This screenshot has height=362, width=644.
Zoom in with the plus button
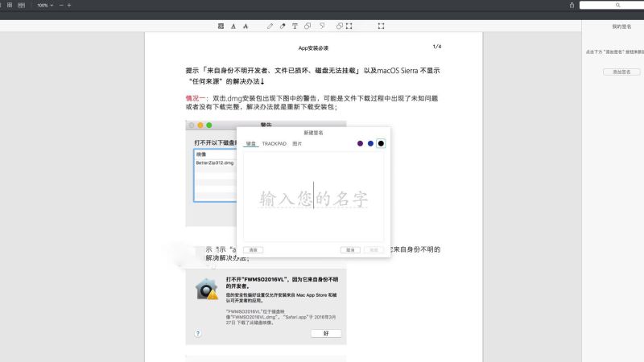[x=69, y=6]
